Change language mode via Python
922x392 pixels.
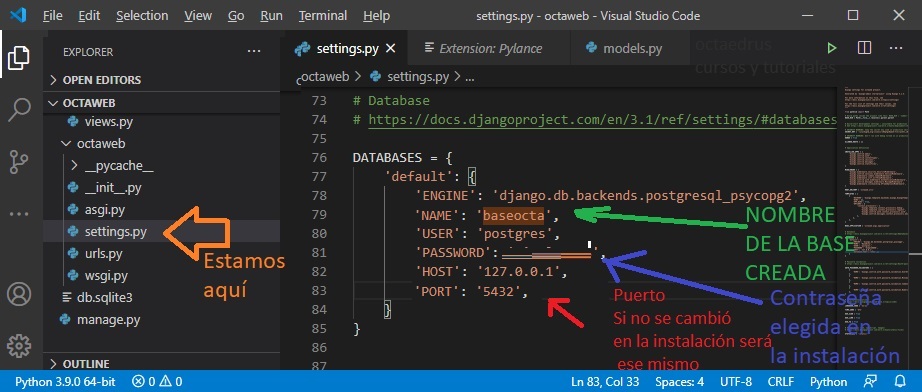829,381
